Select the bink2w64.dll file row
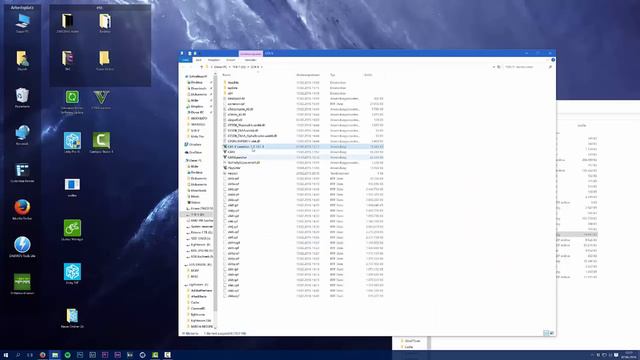Viewport: 640px width, 360px height. click(303, 98)
